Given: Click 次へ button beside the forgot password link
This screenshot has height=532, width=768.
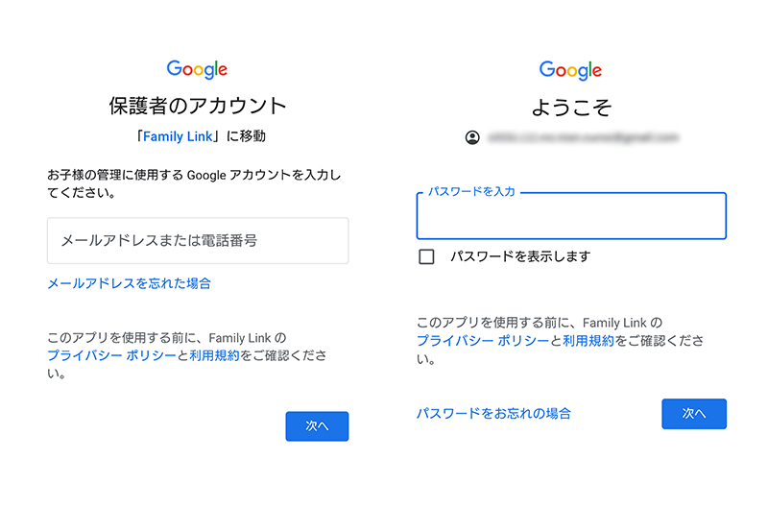Looking at the screenshot, I should (694, 414).
